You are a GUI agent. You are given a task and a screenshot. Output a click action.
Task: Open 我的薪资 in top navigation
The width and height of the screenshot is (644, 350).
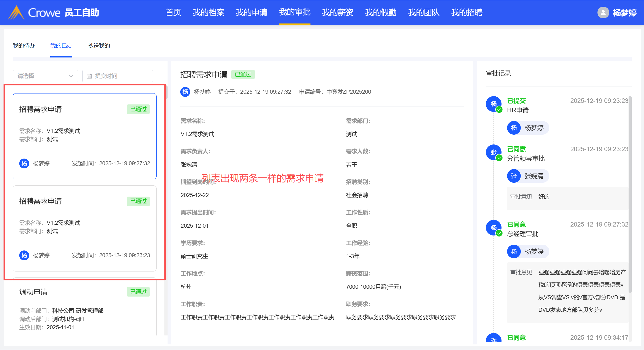tap(338, 12)
